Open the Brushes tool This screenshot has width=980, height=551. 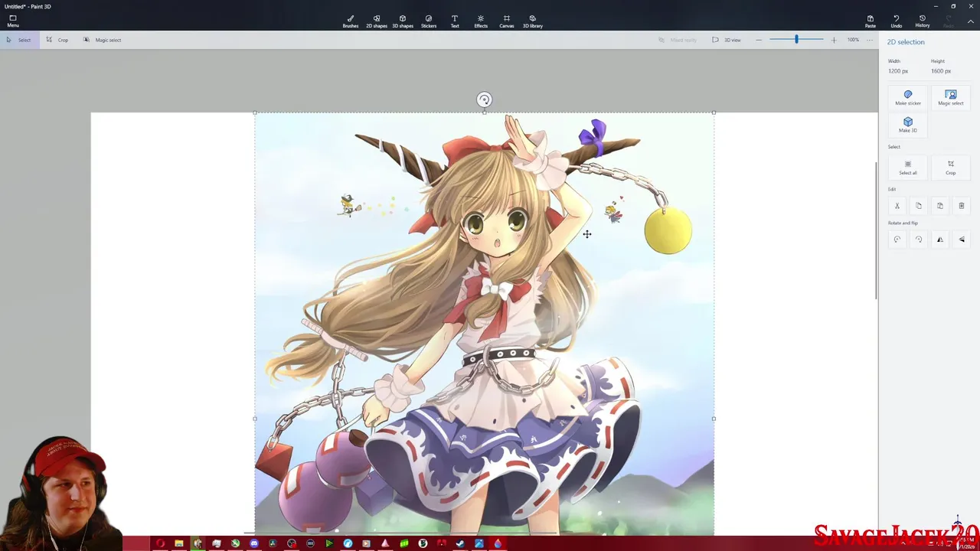coord(351,21)
